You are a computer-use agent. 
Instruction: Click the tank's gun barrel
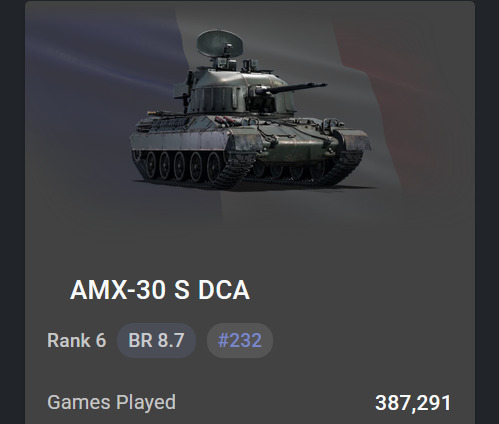[x=291, y=88]
